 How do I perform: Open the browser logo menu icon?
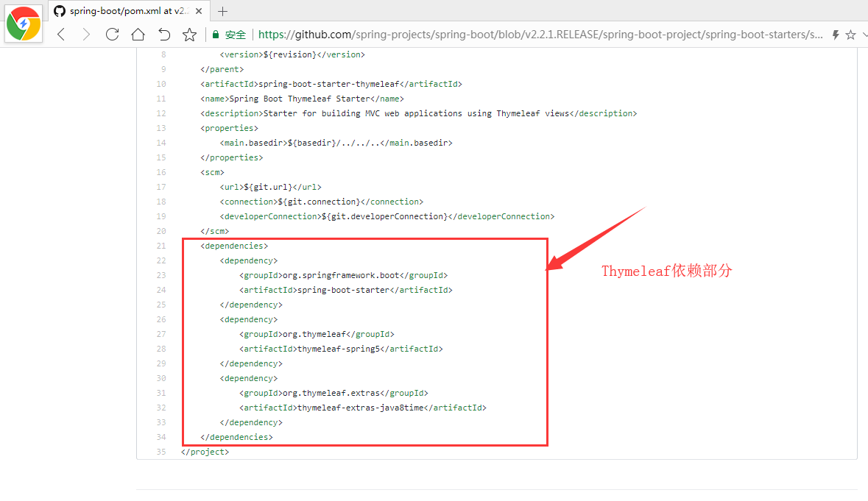[x=24, y=24]
